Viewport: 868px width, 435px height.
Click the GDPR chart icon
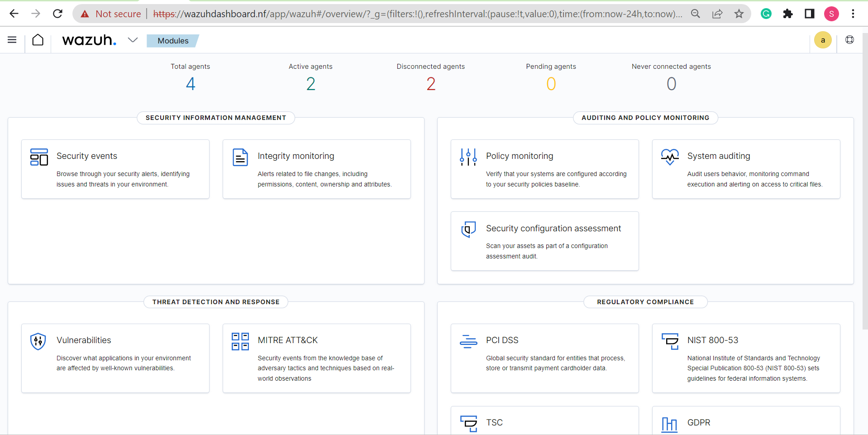click(669, 424)
